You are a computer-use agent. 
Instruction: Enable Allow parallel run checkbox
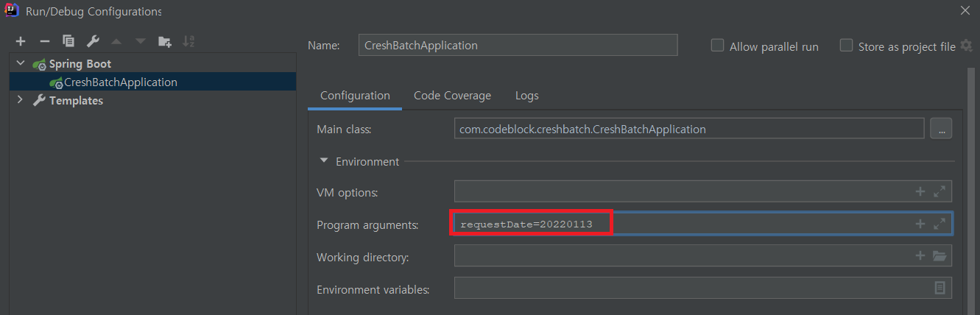click(717, 45)
